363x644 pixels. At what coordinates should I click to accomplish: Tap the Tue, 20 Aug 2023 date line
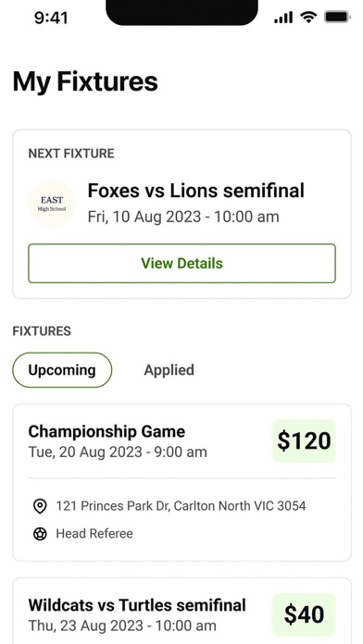[118, 452]
